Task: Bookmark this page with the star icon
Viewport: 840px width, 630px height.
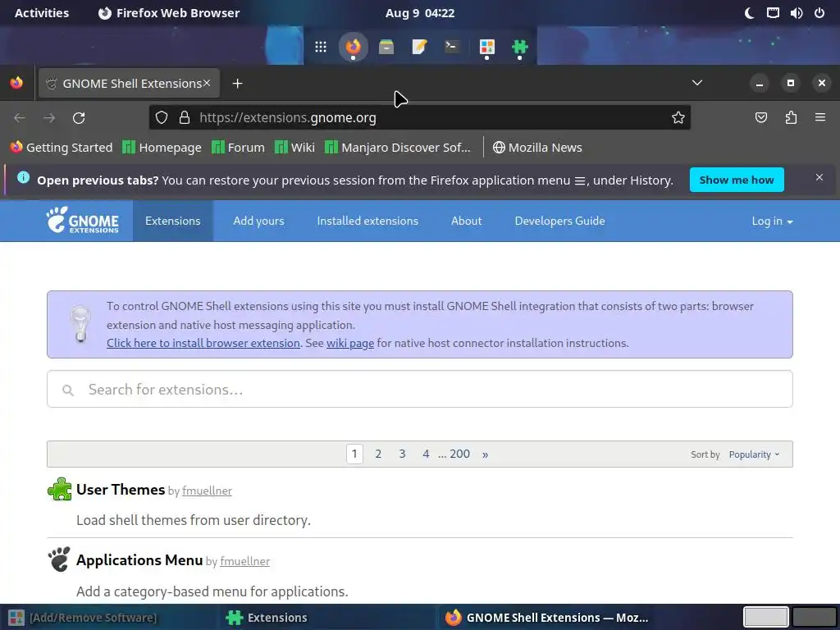Action: (678, 118)
